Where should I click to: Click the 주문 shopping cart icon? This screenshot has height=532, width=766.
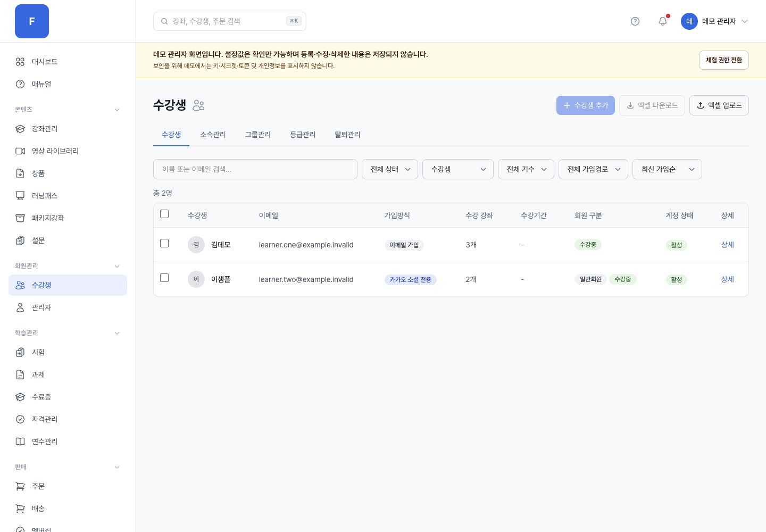pos(20,486)
